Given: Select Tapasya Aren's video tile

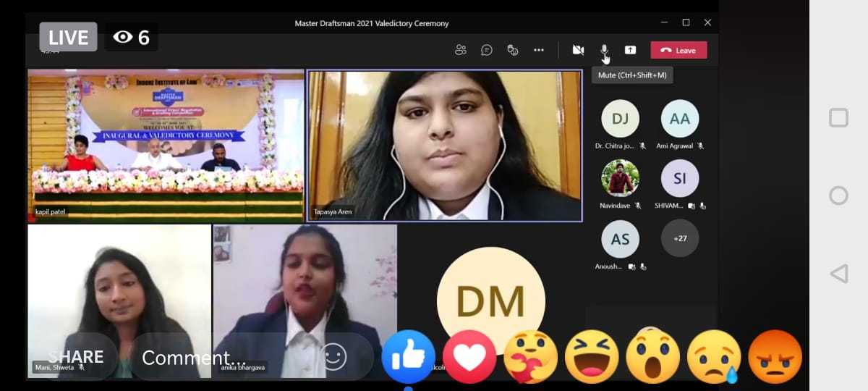Looking at the screenshot, I should pos(445,145).
